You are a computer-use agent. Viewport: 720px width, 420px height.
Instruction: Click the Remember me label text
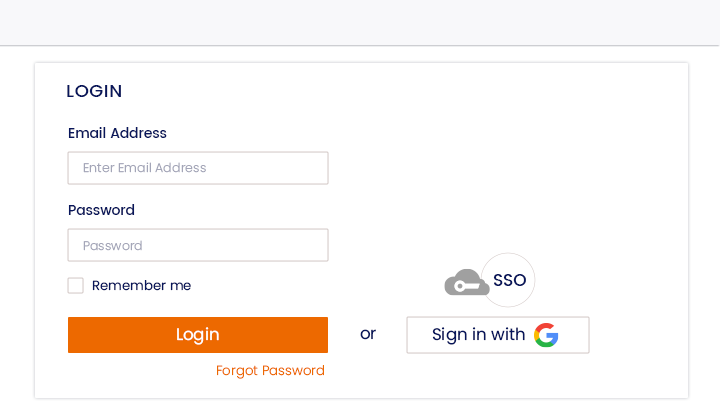[141, 286]
